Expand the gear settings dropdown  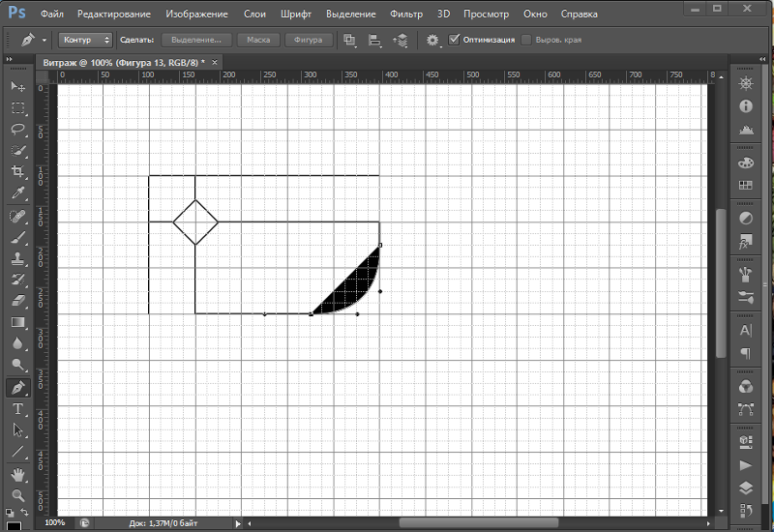pos(433,41)
